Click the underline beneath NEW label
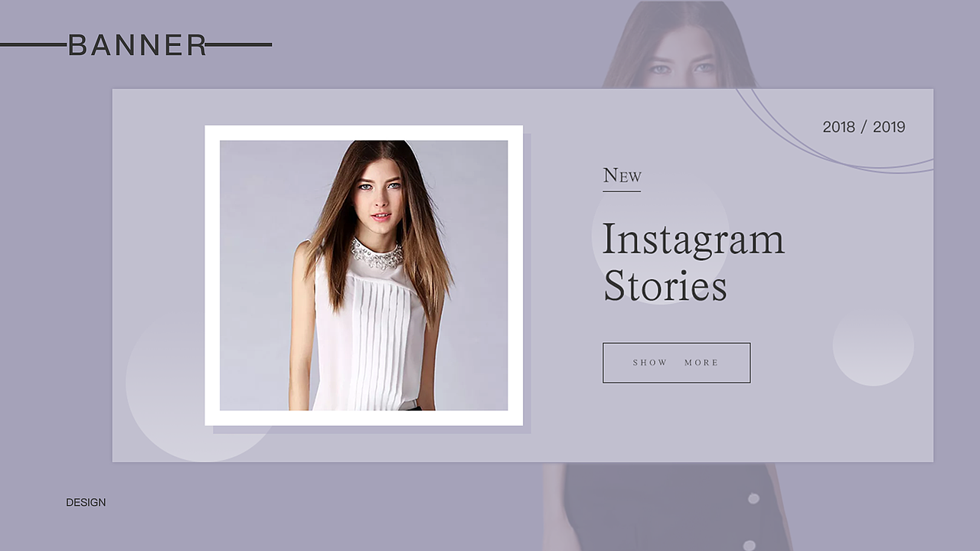This screenshot has height=551, width=980. (622, 191)
